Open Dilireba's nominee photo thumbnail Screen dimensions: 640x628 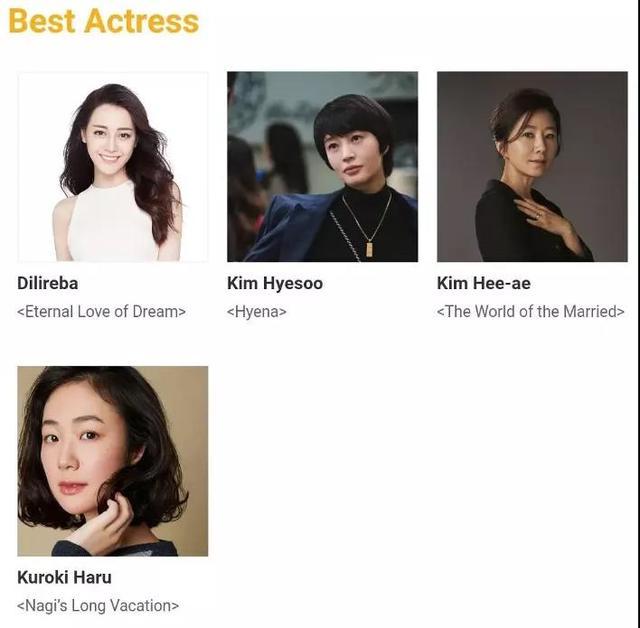click(x=113, y=166)
